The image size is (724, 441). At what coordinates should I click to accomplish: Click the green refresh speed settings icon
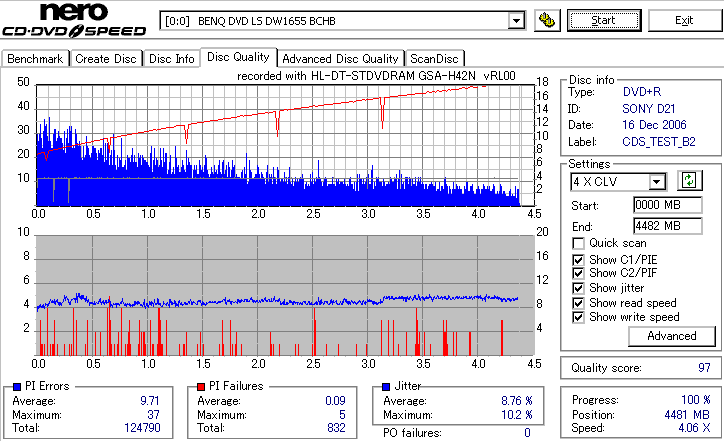tap(689, 181)
